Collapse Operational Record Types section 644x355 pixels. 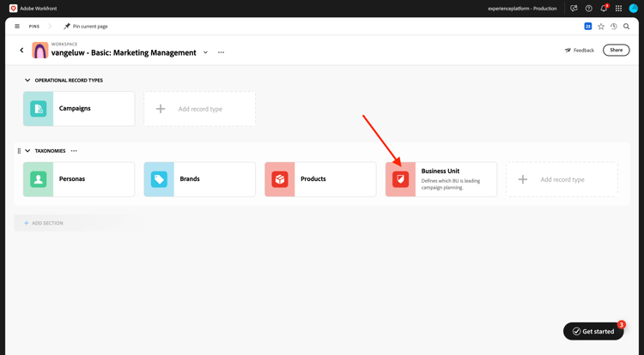pyautogui.click(x=27, y=81)
